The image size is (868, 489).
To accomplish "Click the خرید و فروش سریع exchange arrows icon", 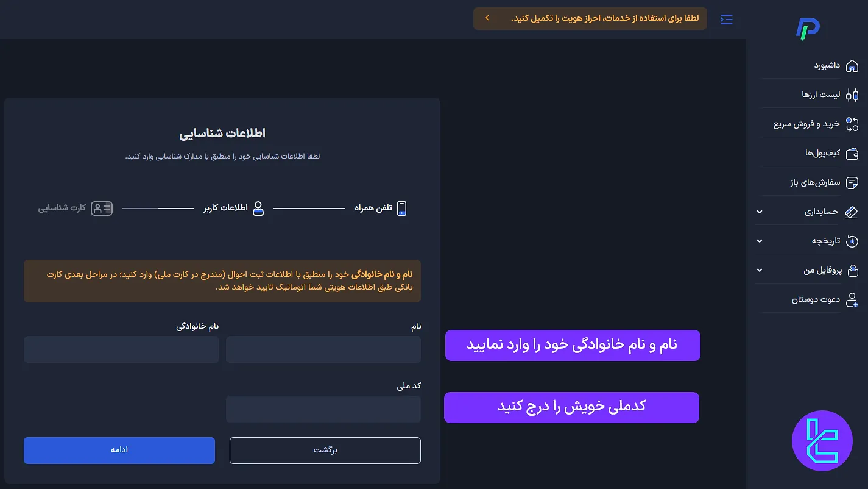I will click(853, 123).
